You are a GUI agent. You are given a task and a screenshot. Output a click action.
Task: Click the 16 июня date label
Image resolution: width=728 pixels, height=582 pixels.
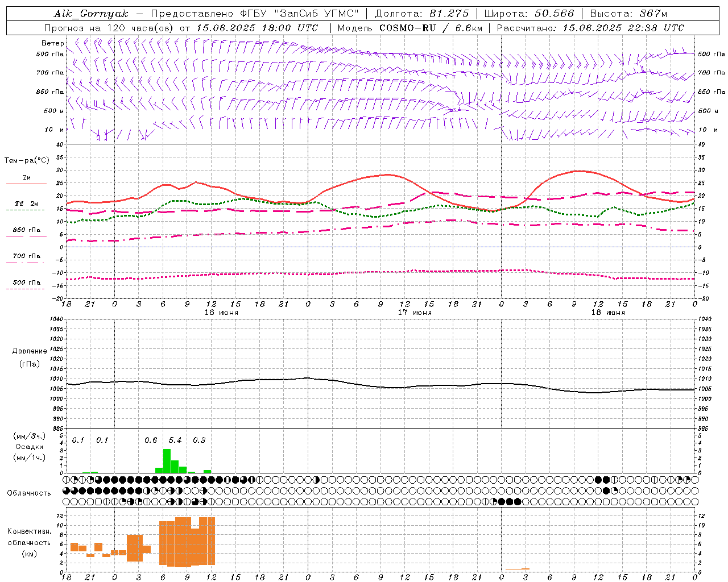click(x=221, y=313)
